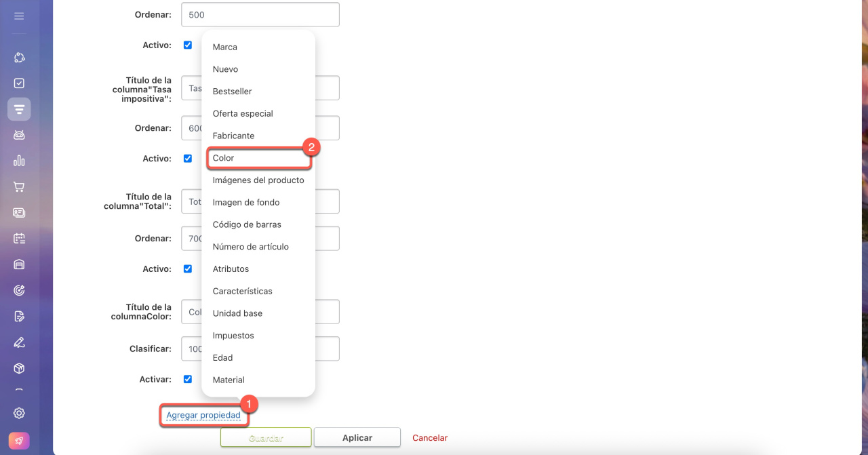Open the shopping cart icon in sidebar
The image size is (868, 455).
[19, 186]
